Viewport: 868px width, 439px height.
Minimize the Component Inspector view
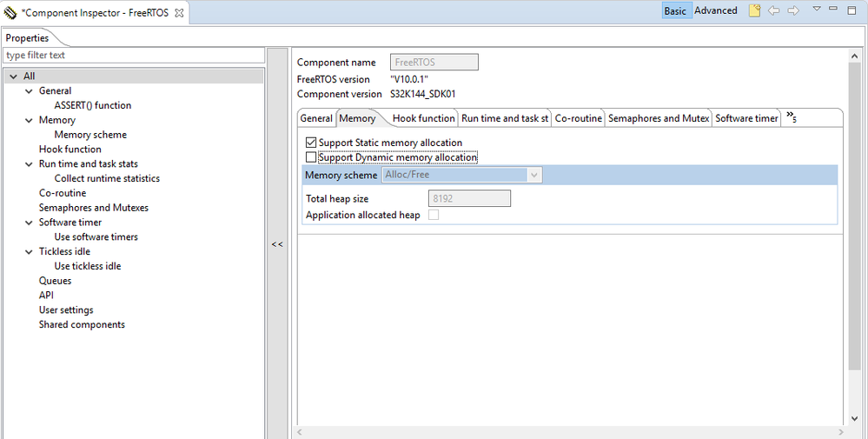pos(833,9)
